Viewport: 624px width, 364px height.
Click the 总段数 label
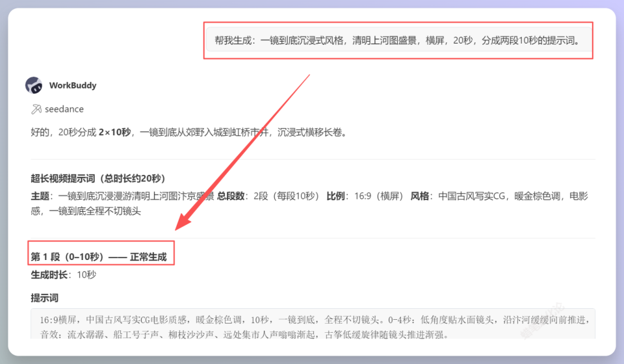point(230,196)
